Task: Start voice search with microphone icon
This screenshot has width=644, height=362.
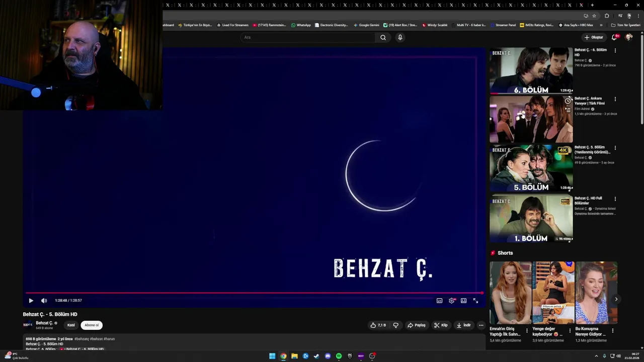Action: click(x=400, y=37)
